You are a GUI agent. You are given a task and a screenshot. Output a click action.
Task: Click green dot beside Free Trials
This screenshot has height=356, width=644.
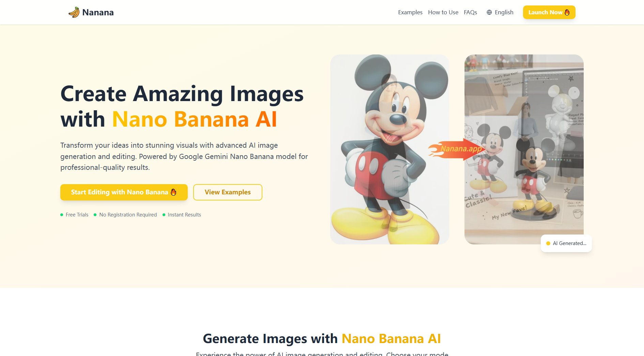coord(62,215)
